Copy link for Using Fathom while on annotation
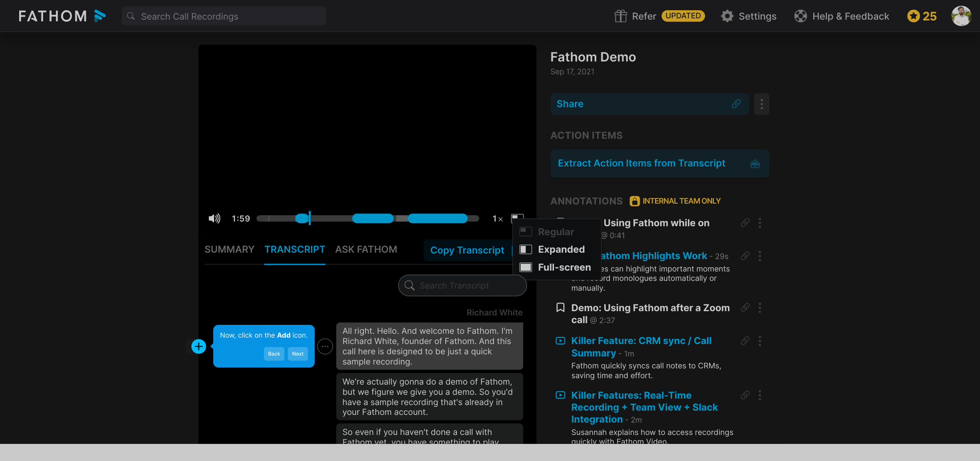The height and width of the screenshot is (461, 980). point(745,223)
